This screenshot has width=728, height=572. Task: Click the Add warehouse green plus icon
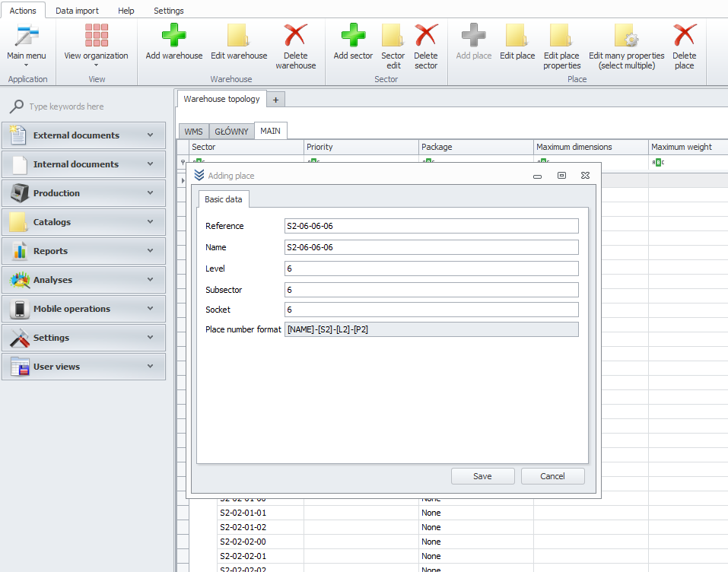(x=174, y=36)
